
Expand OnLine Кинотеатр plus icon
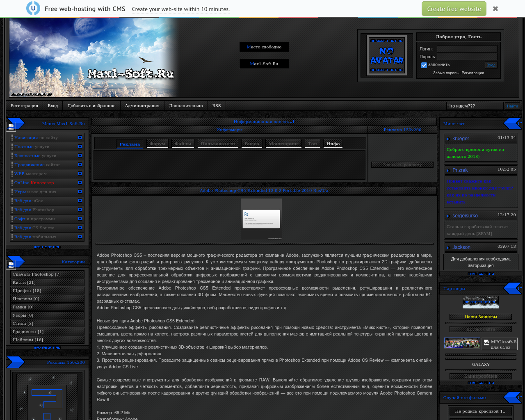click(x=80, y=183)
